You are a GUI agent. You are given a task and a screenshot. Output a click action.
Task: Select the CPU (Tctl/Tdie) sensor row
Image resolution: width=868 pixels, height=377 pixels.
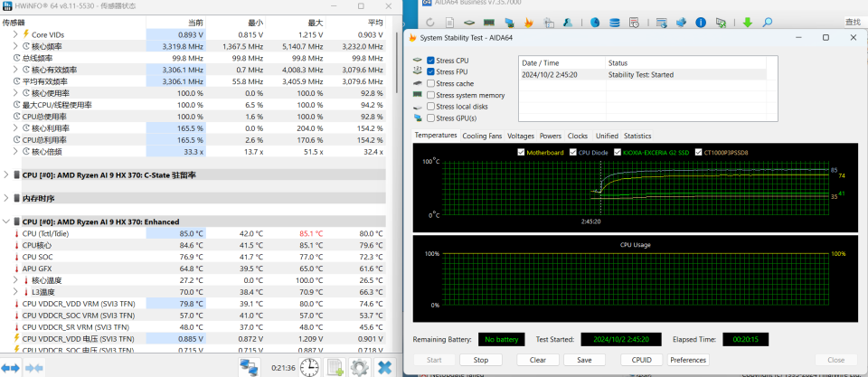(193, 233)
